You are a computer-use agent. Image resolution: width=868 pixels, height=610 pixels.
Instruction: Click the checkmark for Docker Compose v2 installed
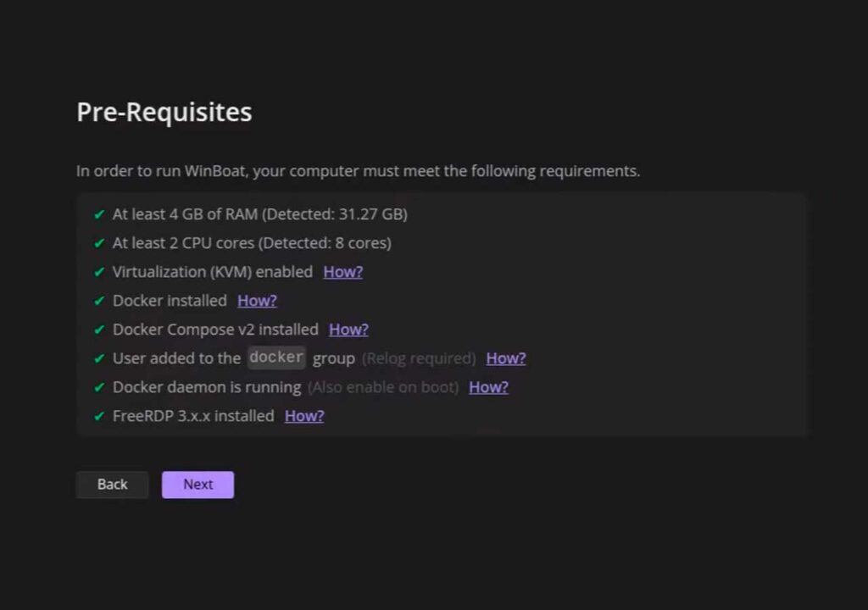pos(99,330)
